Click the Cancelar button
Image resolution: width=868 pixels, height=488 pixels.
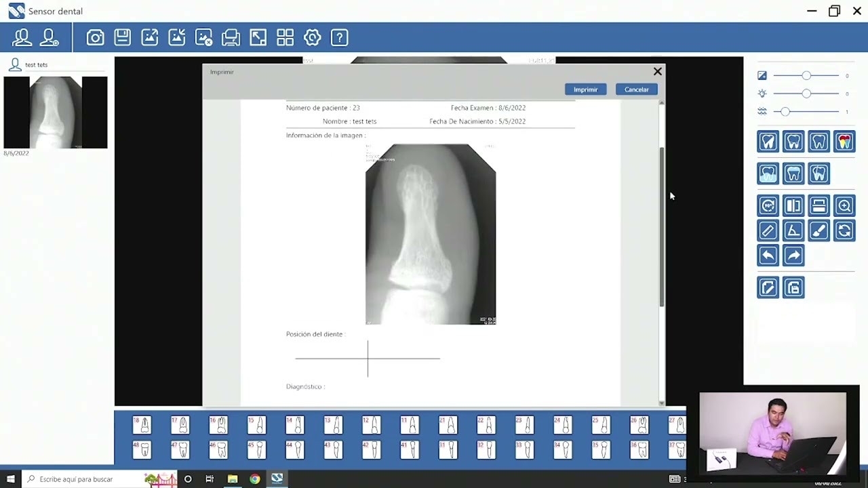pos(636,89)
